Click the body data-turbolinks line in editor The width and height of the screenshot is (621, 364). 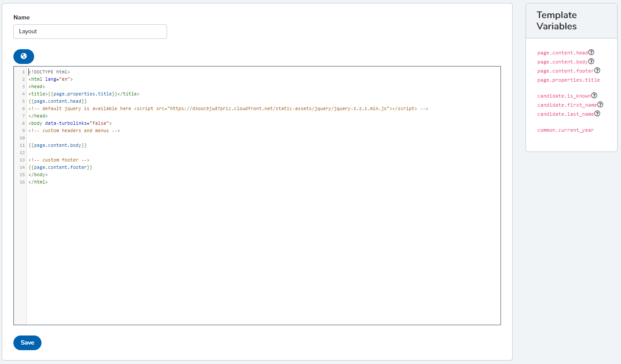click(70, 123)
